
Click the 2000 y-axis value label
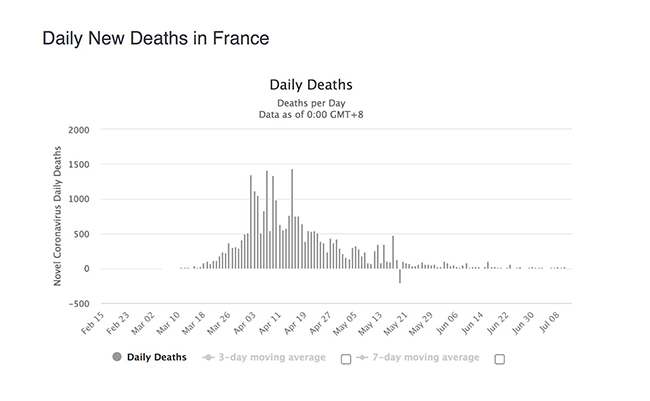click(x=79, y=130)
